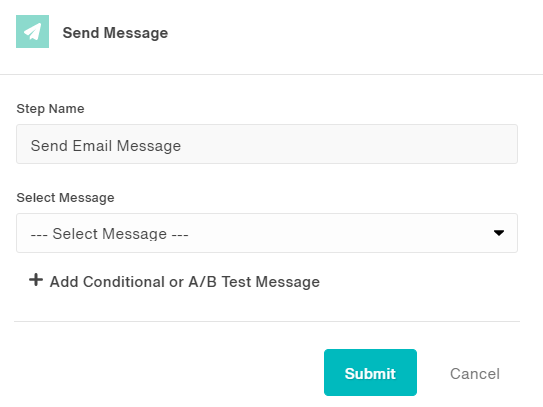543x407 pixels.
Task: Open the Select Message dropdown
Action: click(x=267, y=233)
